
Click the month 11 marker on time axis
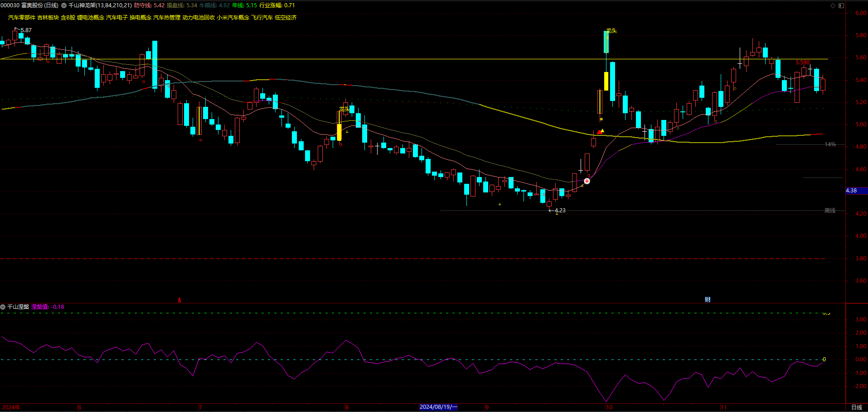click(724, 407)
